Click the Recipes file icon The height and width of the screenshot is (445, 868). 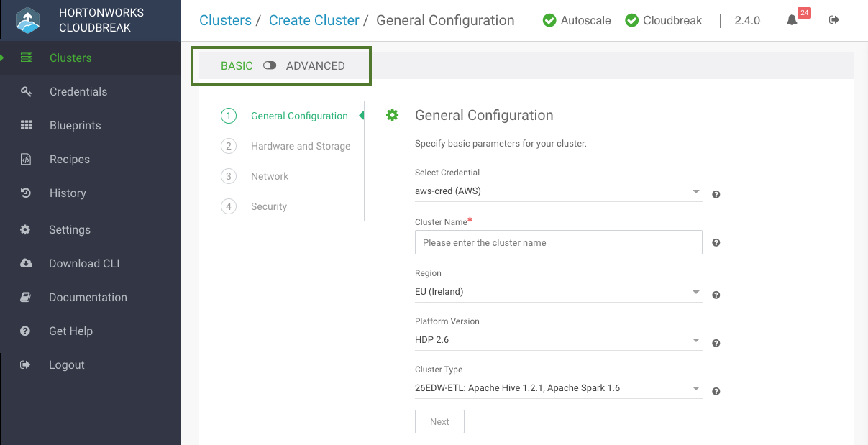[26, 159]
